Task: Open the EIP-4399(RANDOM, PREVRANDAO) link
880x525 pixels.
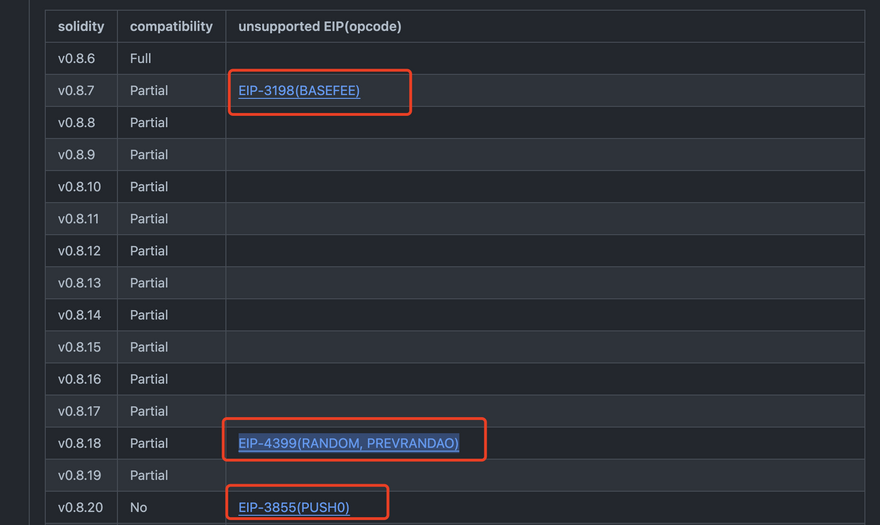Action: click(x=348, y=443)
